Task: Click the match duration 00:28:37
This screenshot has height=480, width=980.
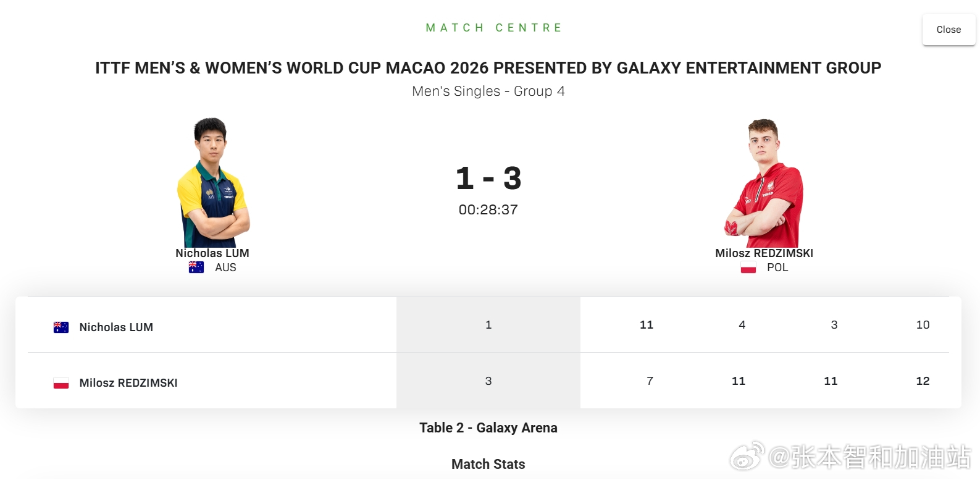Action: coord(488,210)
